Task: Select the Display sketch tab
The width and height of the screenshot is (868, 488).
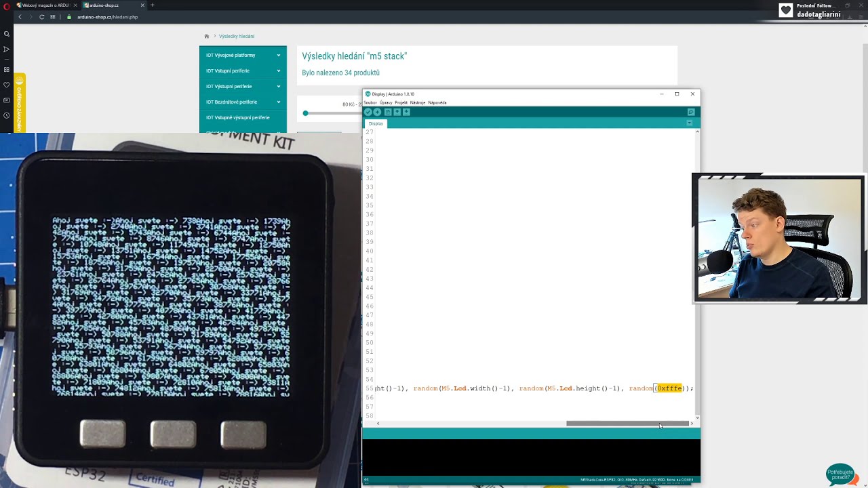Action: pos(376,123)
